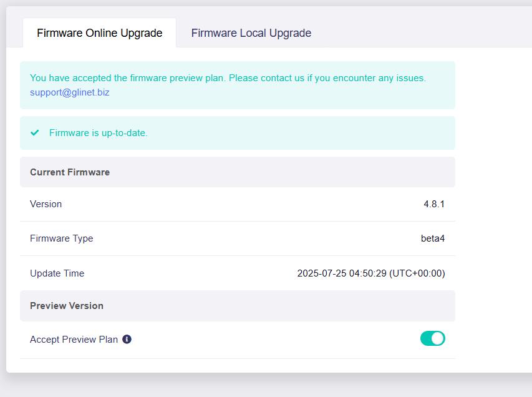Viewport: 532px width, 397px height.
Task: Click the (UTC+00:00) timezone text
Action: click(417, 273)
